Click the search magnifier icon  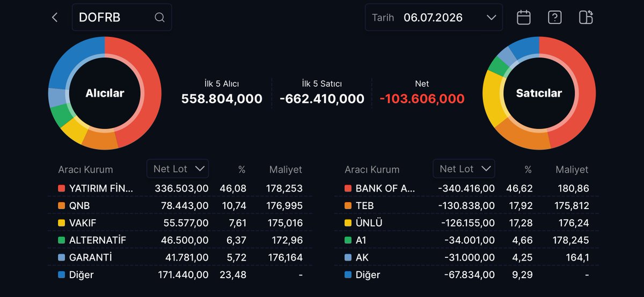159,18
